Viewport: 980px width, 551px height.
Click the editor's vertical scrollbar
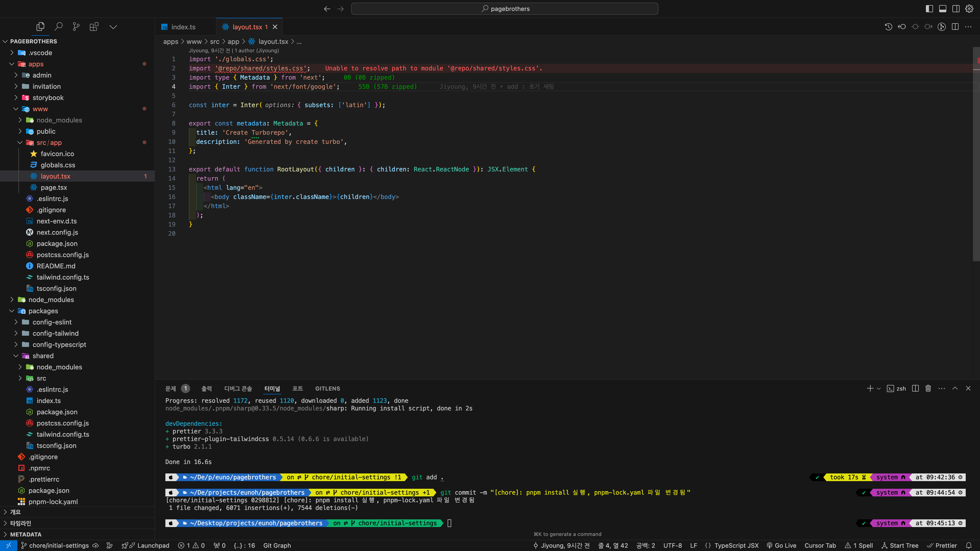[x=976, y=152]
